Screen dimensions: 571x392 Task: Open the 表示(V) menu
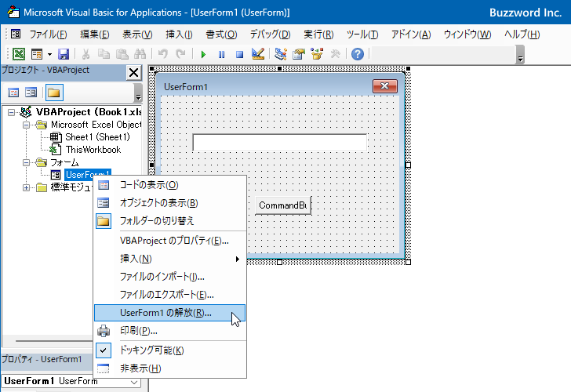coord(137,34)
